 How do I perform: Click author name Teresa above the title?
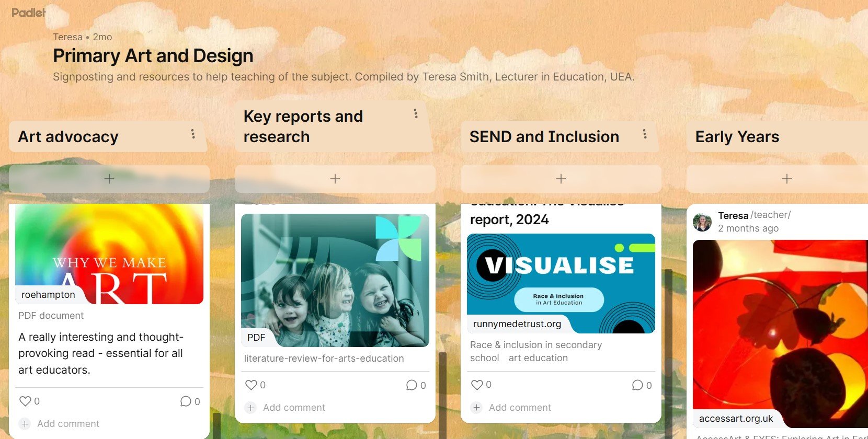pos(67,37)
